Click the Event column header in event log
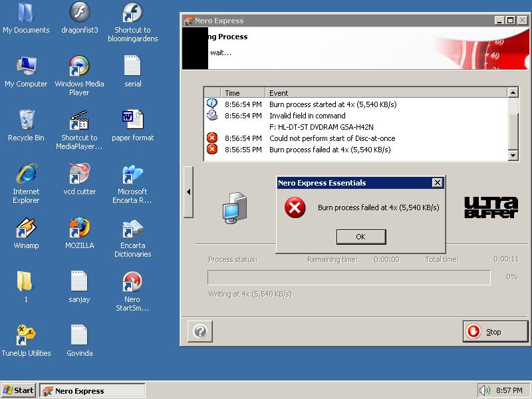 point(386,93)
